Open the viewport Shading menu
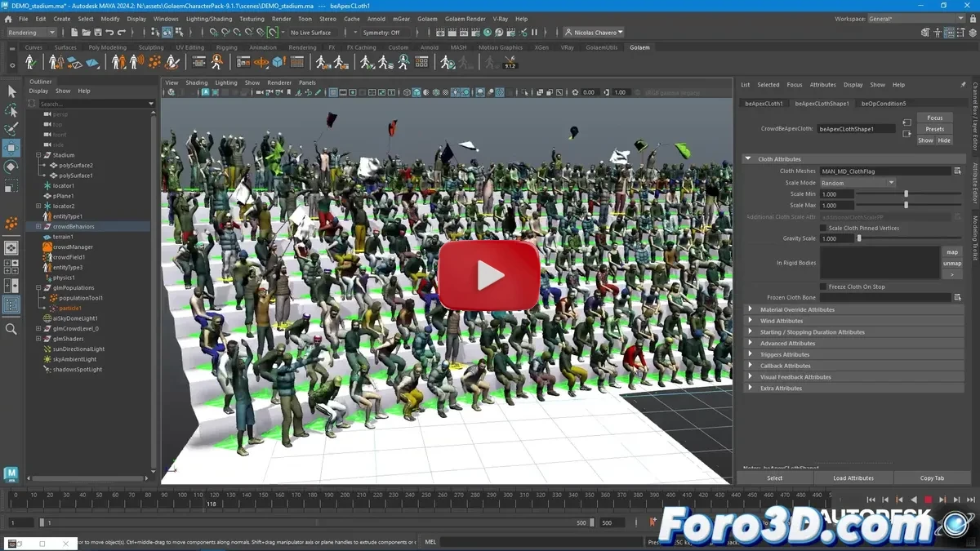980x551 pixels. pyautogui.click(x=196, y=82)
